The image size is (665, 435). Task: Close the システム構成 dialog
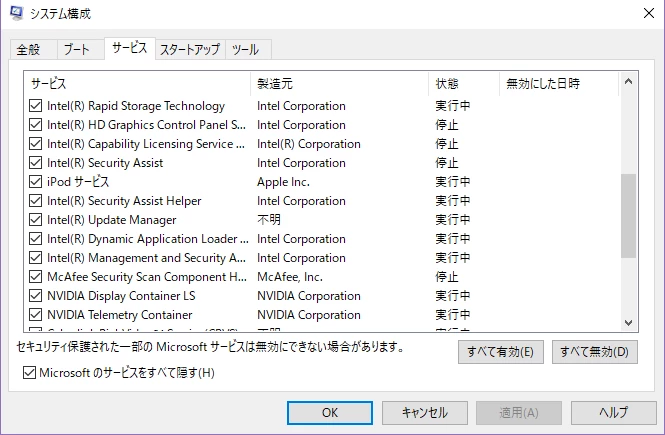point(648,14)
